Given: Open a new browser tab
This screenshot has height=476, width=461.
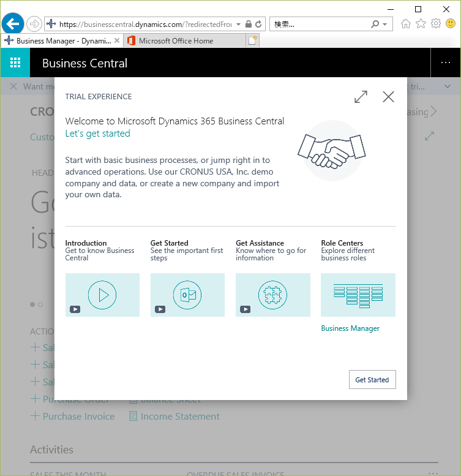Looking at the screenshot, I should click(x=252, y=40).
